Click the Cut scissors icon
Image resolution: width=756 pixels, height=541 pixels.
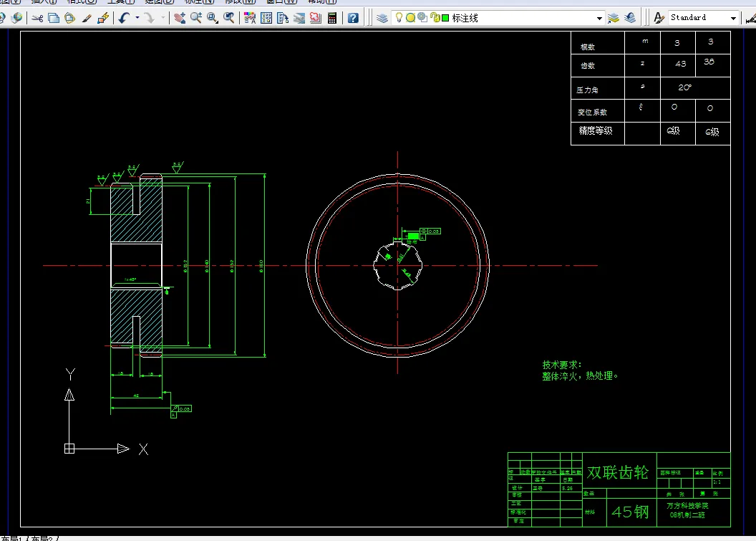pyautogui.click(x=37, y=19)
